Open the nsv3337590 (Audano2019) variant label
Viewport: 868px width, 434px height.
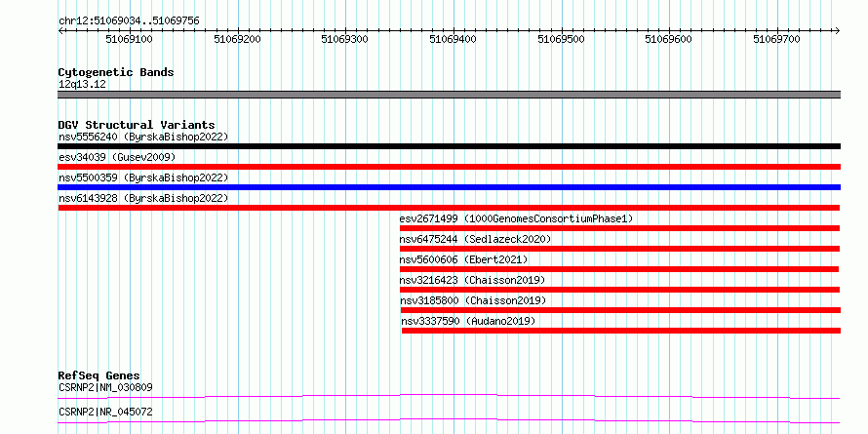click(x=469, y=321)
